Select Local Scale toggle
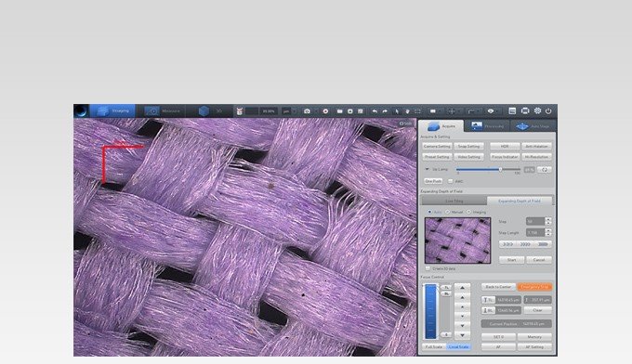 pos(458,346)
